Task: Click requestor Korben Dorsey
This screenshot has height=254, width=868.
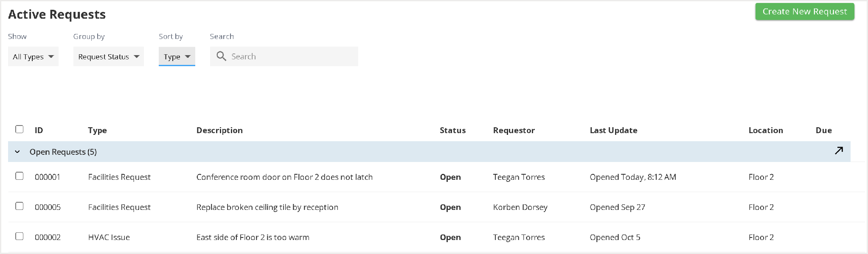Action: tap(520, 207)
